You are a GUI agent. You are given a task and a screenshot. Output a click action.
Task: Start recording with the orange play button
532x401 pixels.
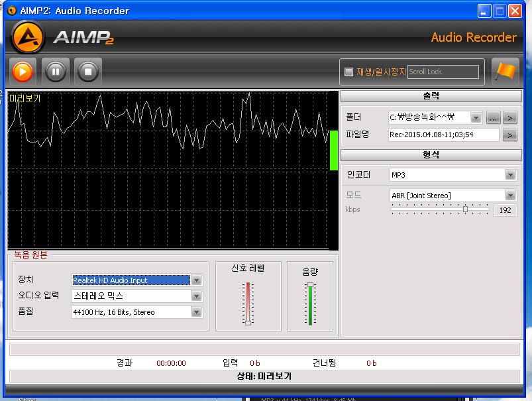(x=23, y=71)
